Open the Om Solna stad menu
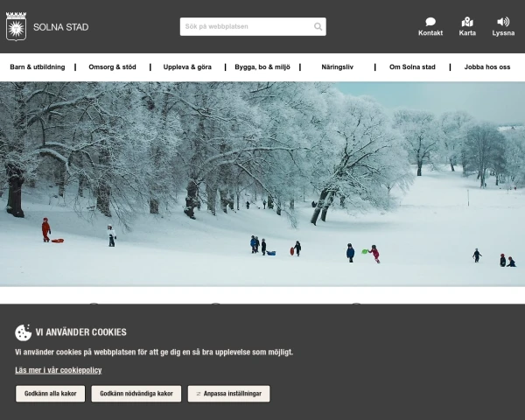This screenshot has height=420, width=525. (x=412, y=67)
